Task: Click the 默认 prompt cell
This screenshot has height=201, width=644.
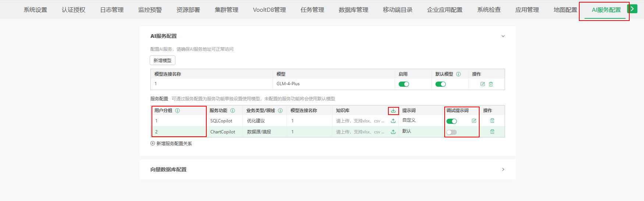Action: click(407, 131)
